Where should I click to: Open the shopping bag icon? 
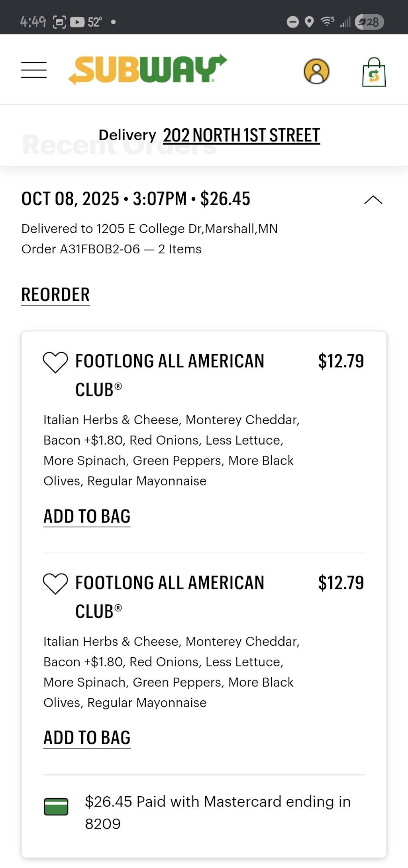374,72
